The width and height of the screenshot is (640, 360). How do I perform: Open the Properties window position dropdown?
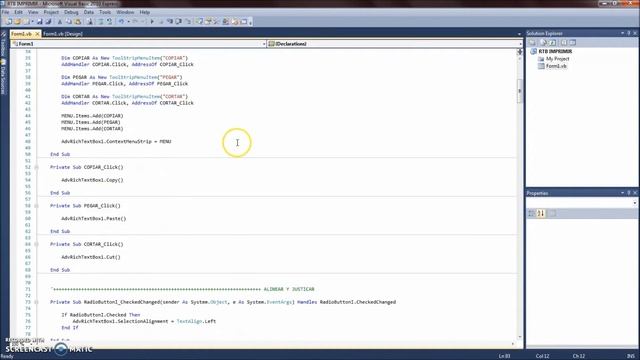[x=622, y=193]
